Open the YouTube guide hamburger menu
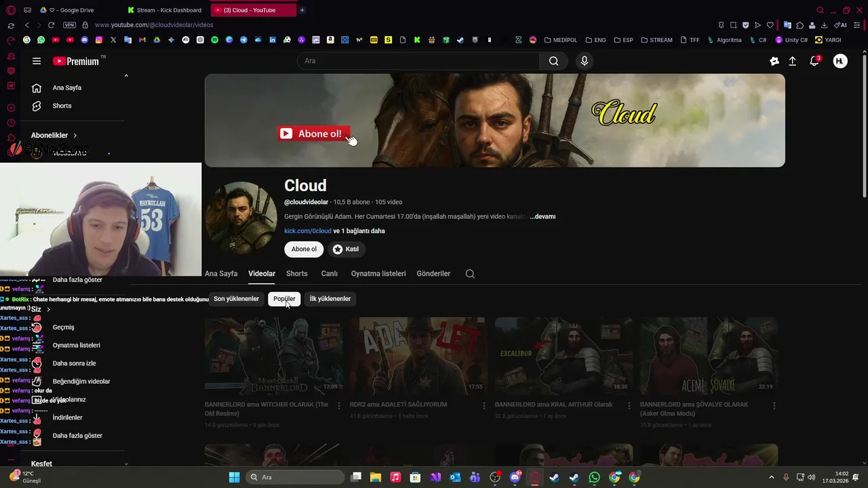The image size is (868, 488). [37, 61]
